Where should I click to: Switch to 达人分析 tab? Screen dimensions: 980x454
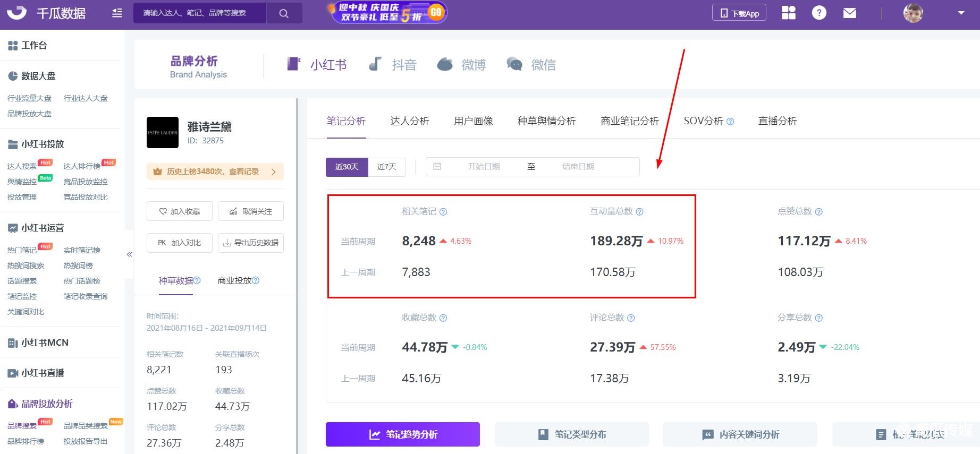click(409, 121)
